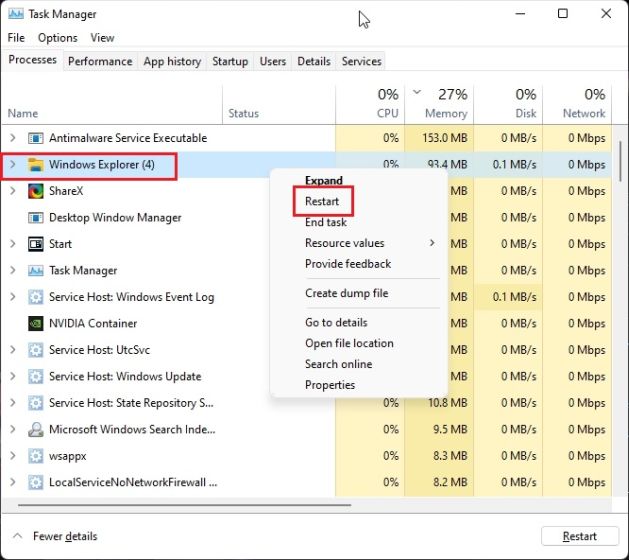Expand the LocalServiceNoNetworkFirewall row

(13, 482)
